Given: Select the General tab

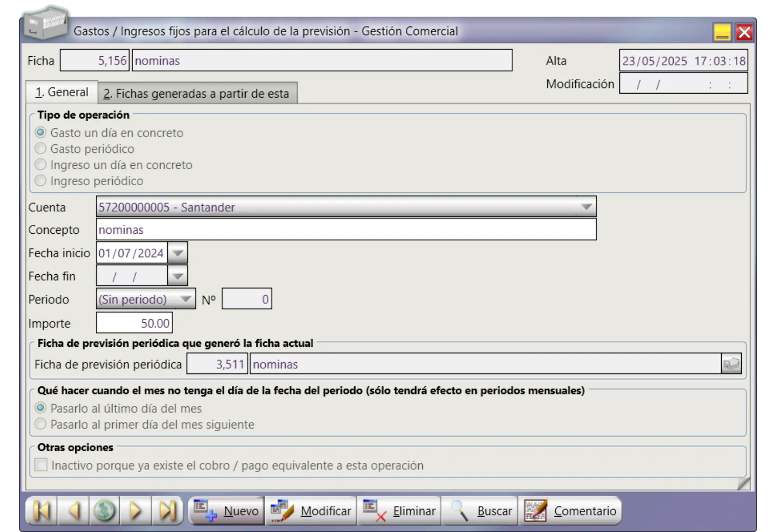Looking at the screenshot, I should (62, 93).
